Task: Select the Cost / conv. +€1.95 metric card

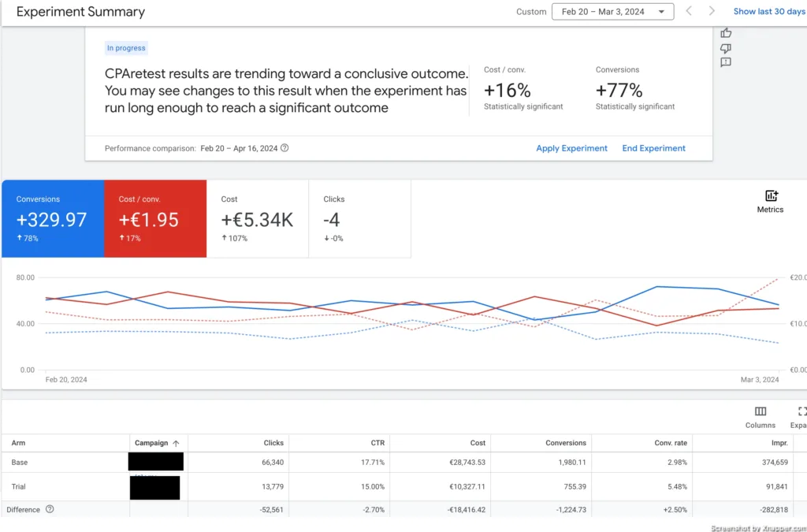Action: click(x=155, y=218)
